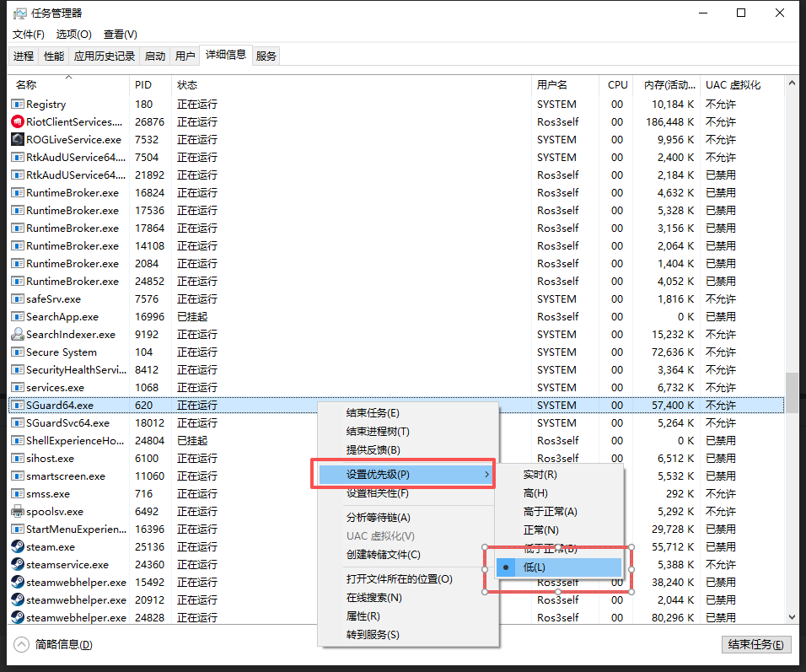Choose 结束进程树(T) from context menu

[x=378, y=432]
